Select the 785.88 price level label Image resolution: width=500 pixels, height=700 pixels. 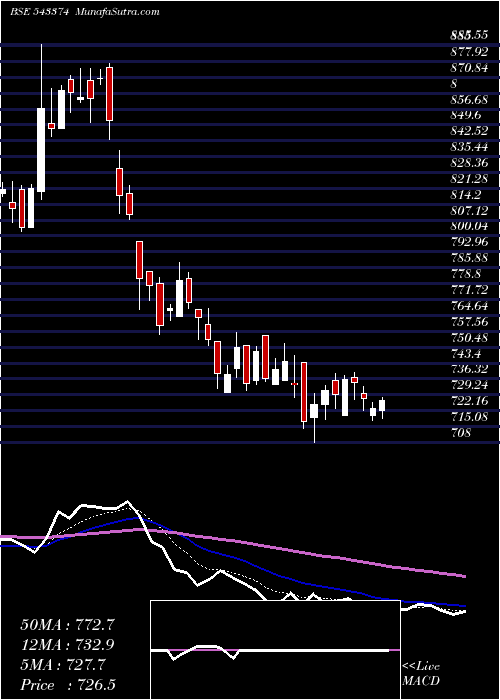(x=469, y=258)
